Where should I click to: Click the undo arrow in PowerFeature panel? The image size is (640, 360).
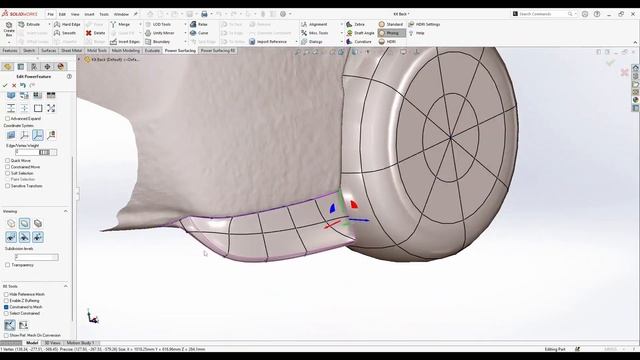coord(23,85)
